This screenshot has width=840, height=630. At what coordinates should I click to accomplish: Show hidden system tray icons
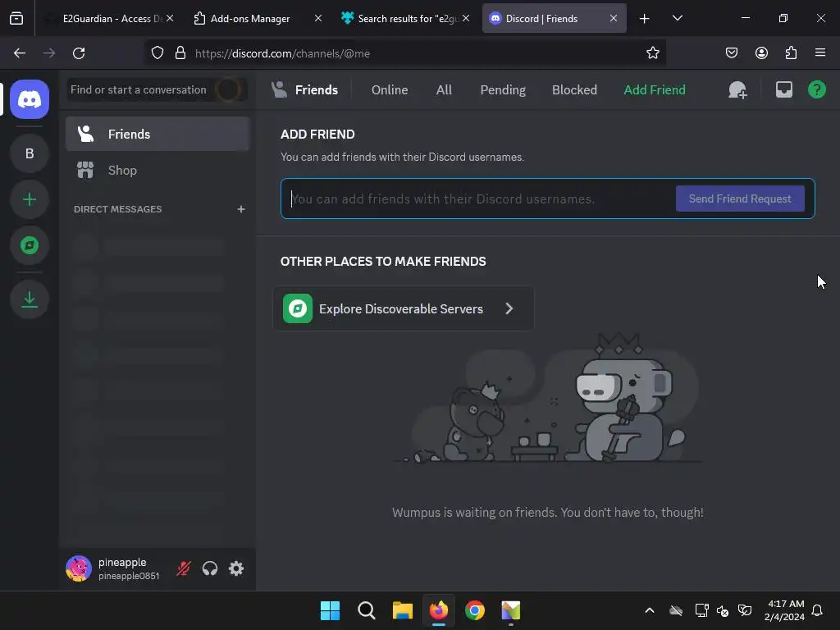coord(650,610)
